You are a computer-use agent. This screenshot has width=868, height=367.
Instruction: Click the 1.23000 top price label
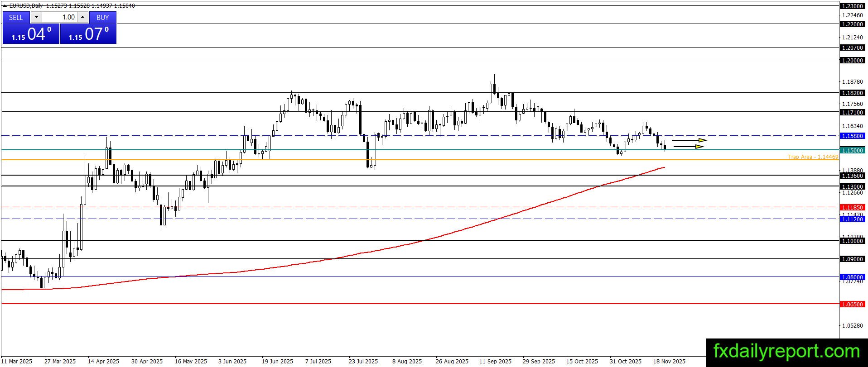point(852,6)
